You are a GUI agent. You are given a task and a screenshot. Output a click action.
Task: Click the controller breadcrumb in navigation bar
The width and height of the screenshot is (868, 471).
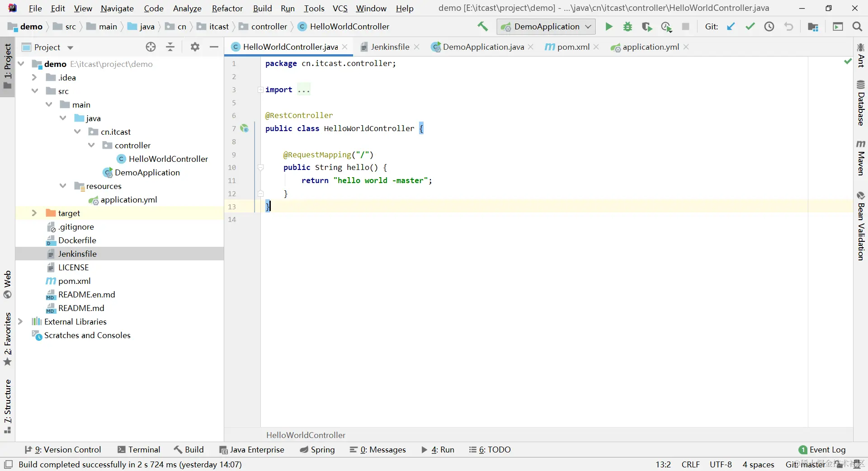point(269,27)
